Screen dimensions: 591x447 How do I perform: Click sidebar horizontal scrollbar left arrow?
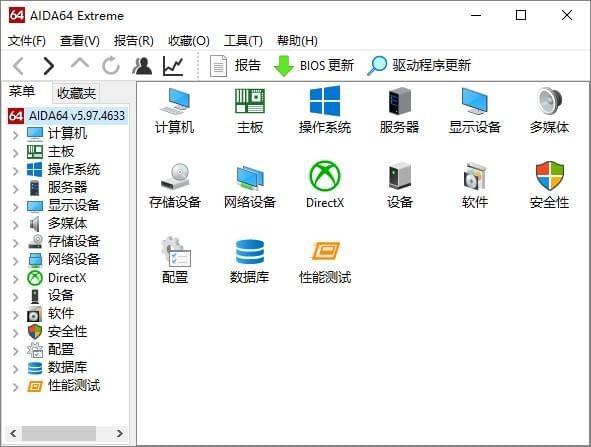(x=13, y=433)
